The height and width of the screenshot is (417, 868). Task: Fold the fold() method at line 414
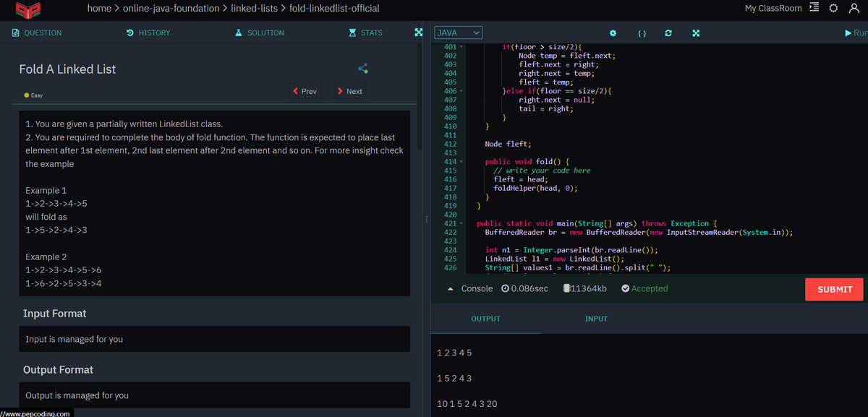pyautogui.click(x=461, y=162)
